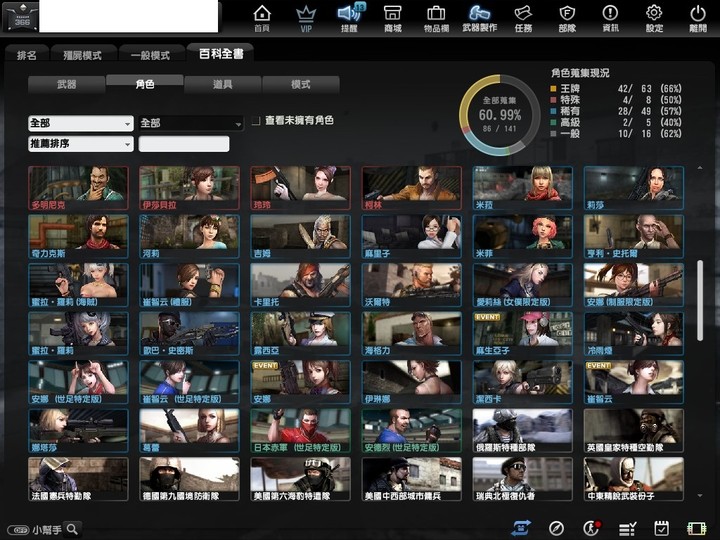Switch to the 殭屍模式 tab
Screen dimensions: 720x540
click(x=83, y=55)
